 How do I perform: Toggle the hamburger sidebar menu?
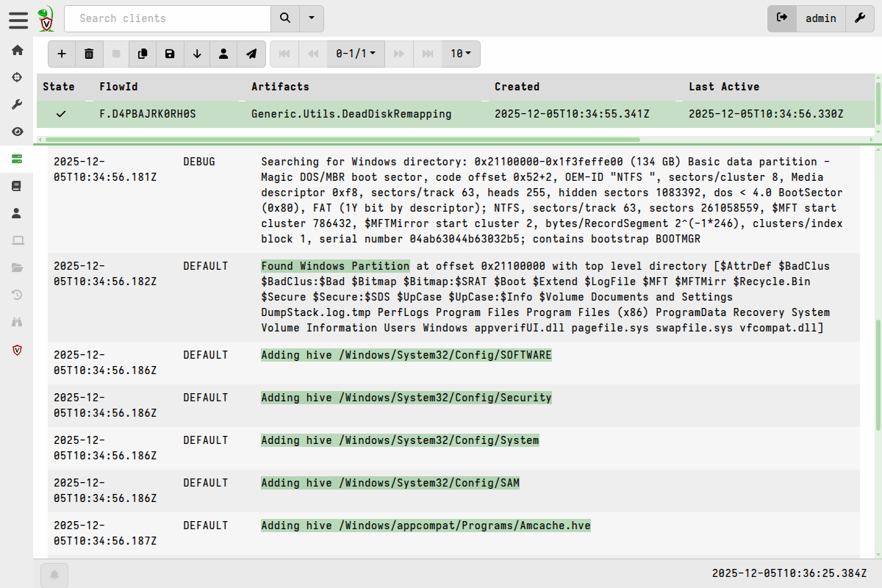(18, 19)
